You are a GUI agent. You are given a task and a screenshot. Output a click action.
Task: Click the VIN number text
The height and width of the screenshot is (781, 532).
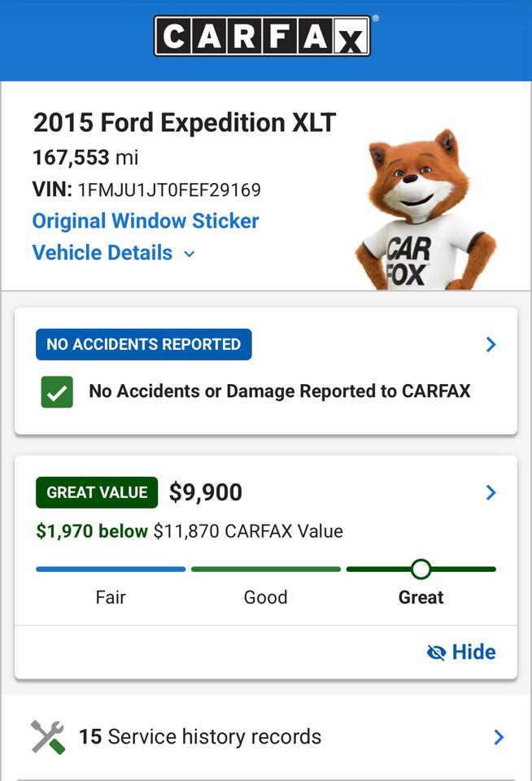(x=169, y=190)
